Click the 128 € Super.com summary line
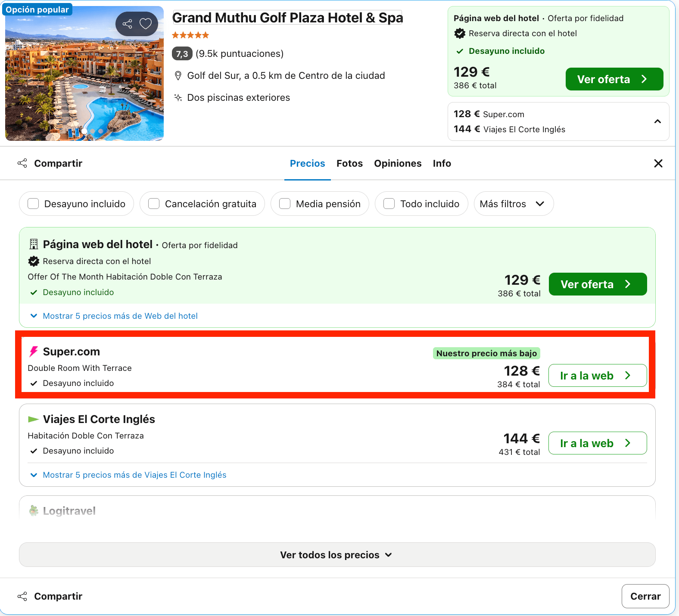Viewport: 679px width, 616px height. (489, 114)
